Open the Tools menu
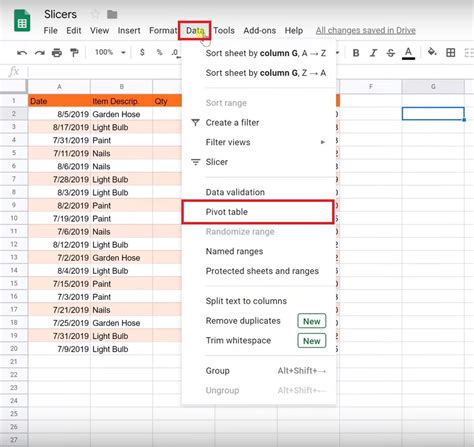This screenshot has height=447, width=474. (224, 31)
